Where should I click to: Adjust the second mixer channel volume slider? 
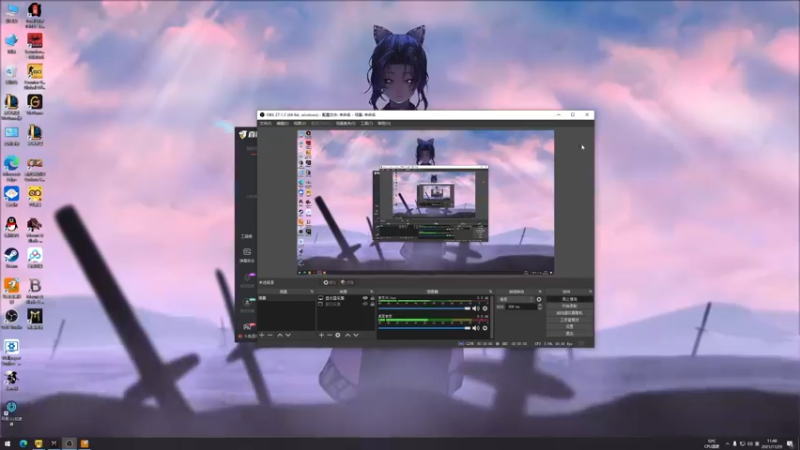(x=424, y=328)
